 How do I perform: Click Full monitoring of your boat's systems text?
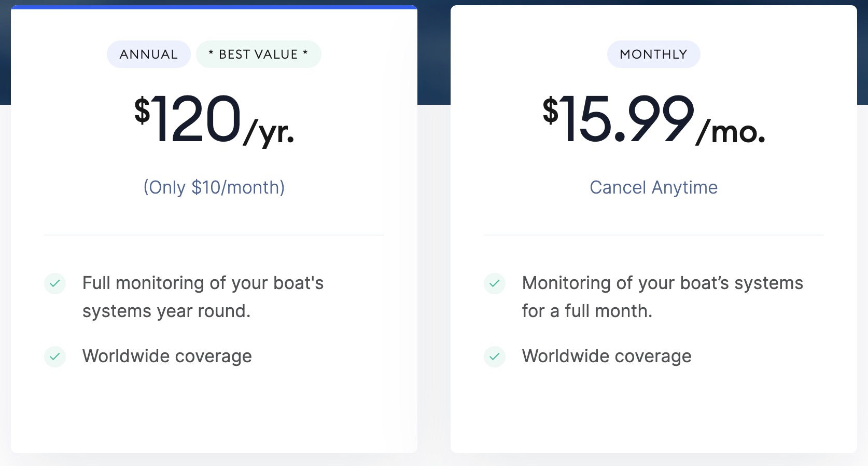tap(203, 297)
